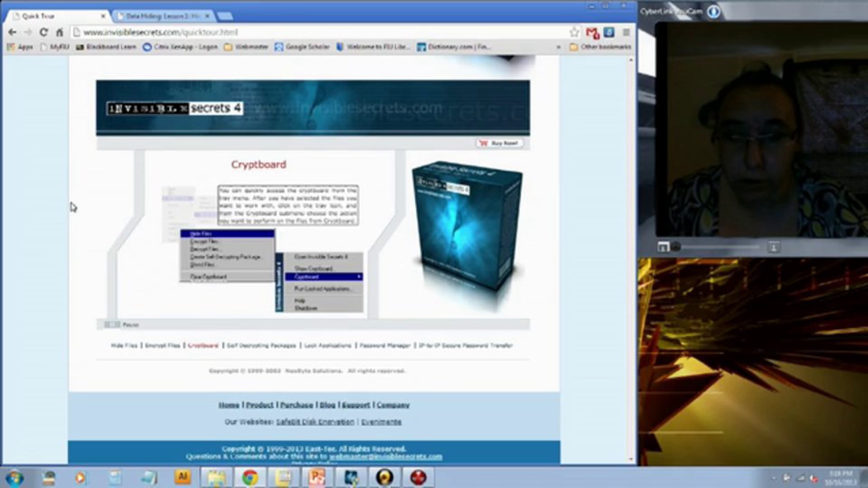Select Self Decrypting Packages tour item
The height and width of the screenshot is (488, 868).
261,346
